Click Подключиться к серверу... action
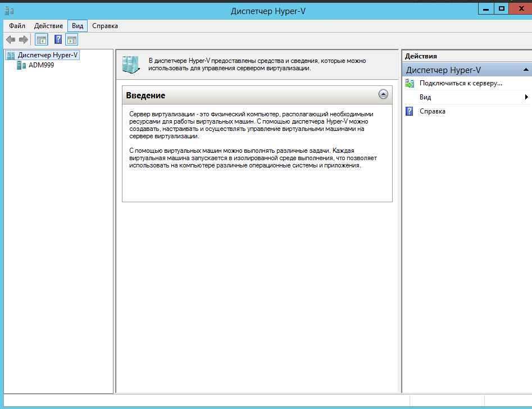 point(461,83)
